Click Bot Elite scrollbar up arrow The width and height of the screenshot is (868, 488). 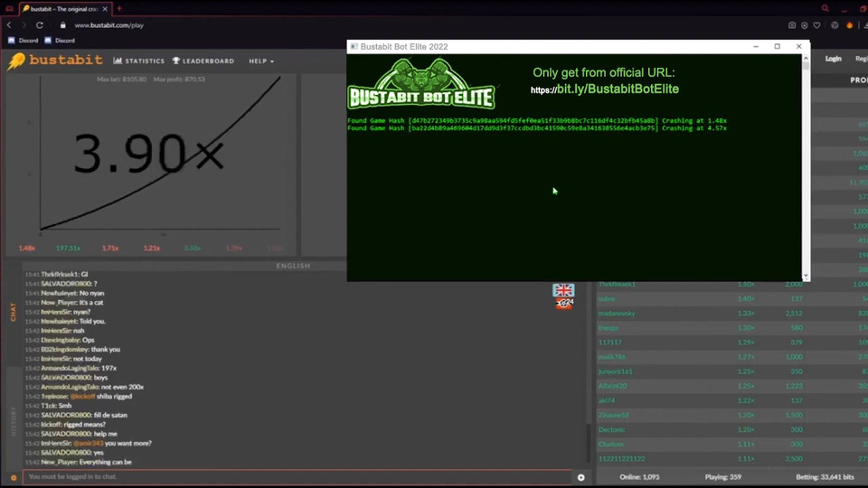point(806,58)
